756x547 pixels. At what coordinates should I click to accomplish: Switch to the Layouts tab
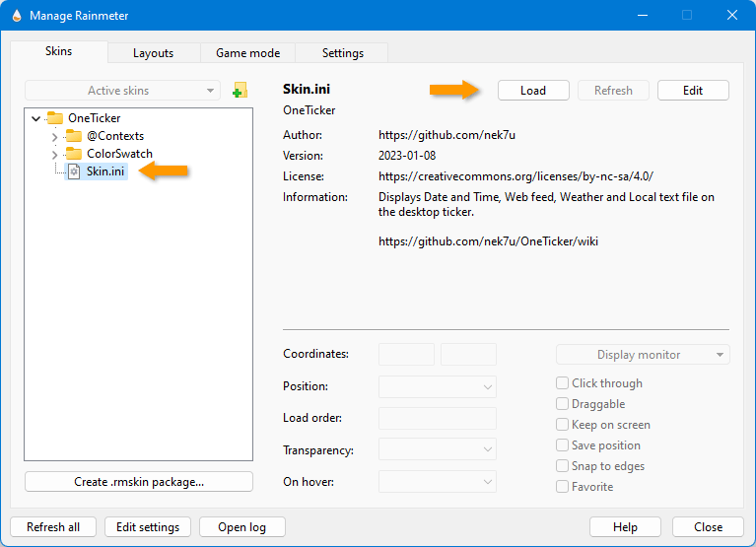point(154,53)
